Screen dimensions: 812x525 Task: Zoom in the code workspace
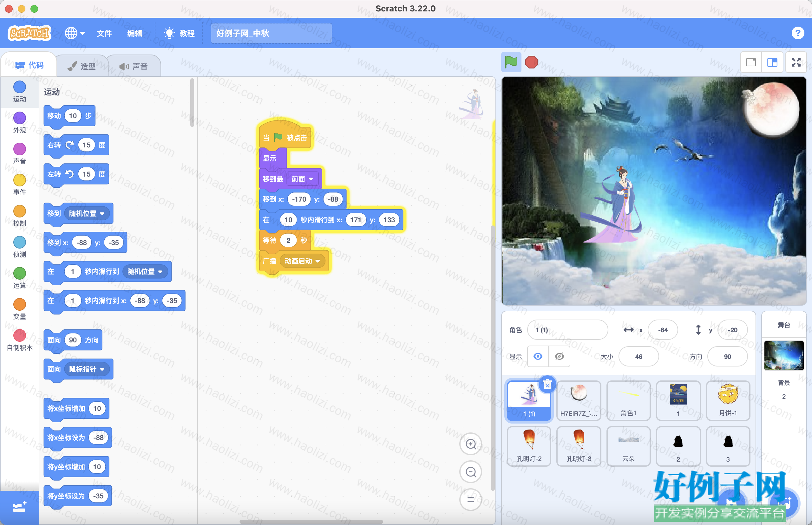[x=471, y=444]
